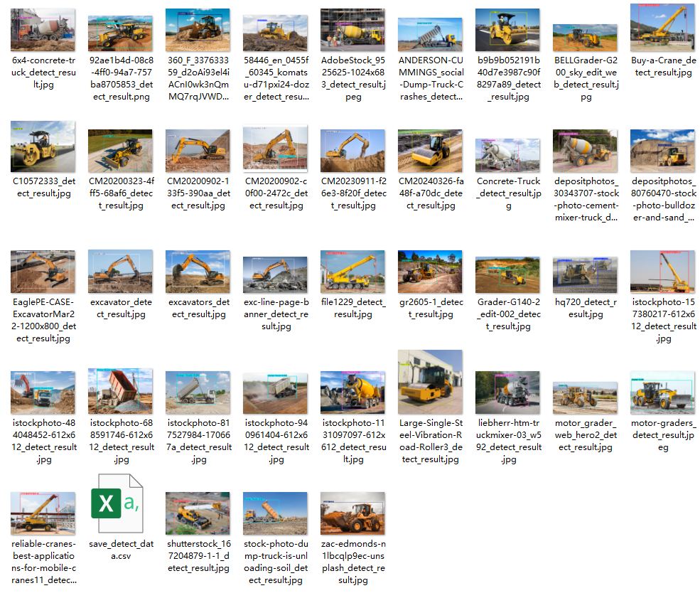Select the istockphoto-940961404 dusty truck thumbnail
The image size is (700, 593).
click(x=276, y=393)
